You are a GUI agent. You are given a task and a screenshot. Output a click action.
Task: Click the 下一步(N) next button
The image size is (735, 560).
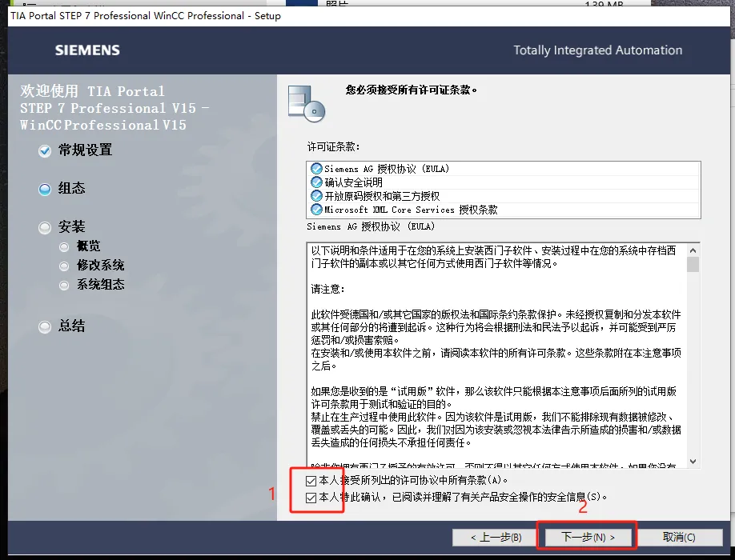588,537
